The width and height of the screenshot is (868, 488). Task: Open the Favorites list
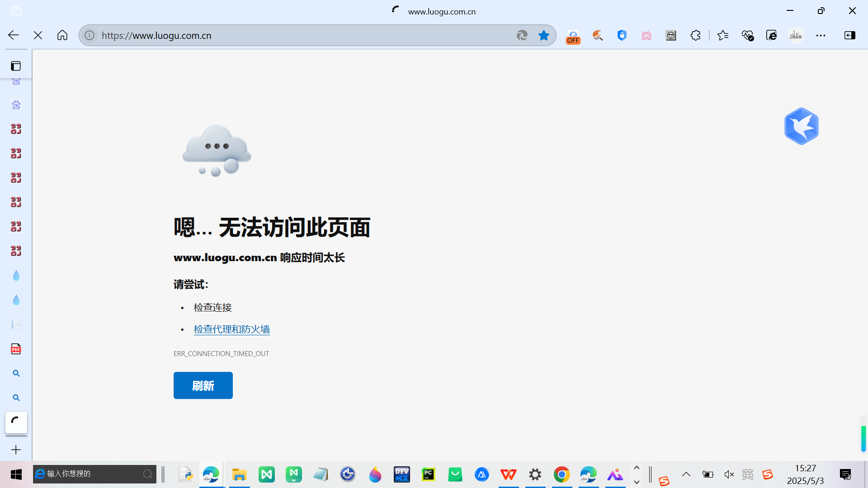tap(723, 35)
